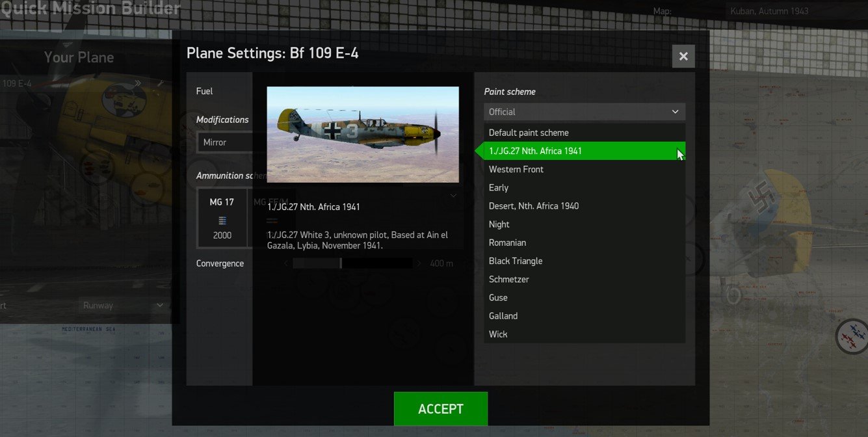Select the Wick paint scheme
The height and width of the screenshot is (437, 868).
[585, 334]
